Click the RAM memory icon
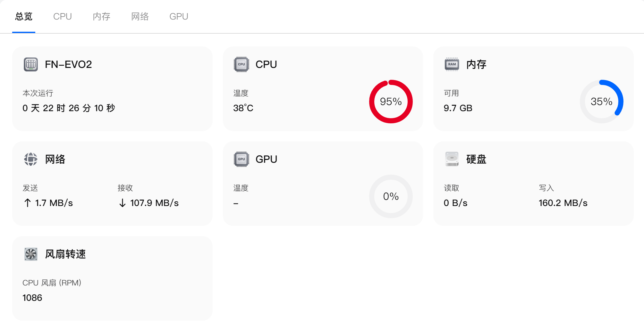 click(x=452, y=64)
